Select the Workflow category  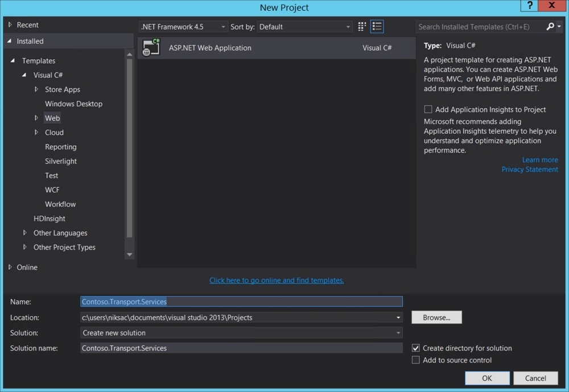coord(60,204)
